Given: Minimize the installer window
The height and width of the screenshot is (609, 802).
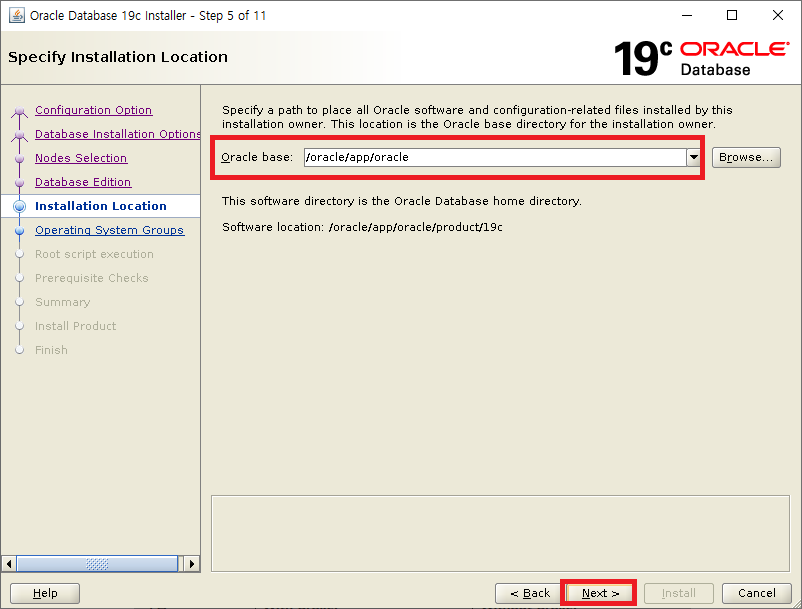Looking at the screenshot, I should point(687,15).
